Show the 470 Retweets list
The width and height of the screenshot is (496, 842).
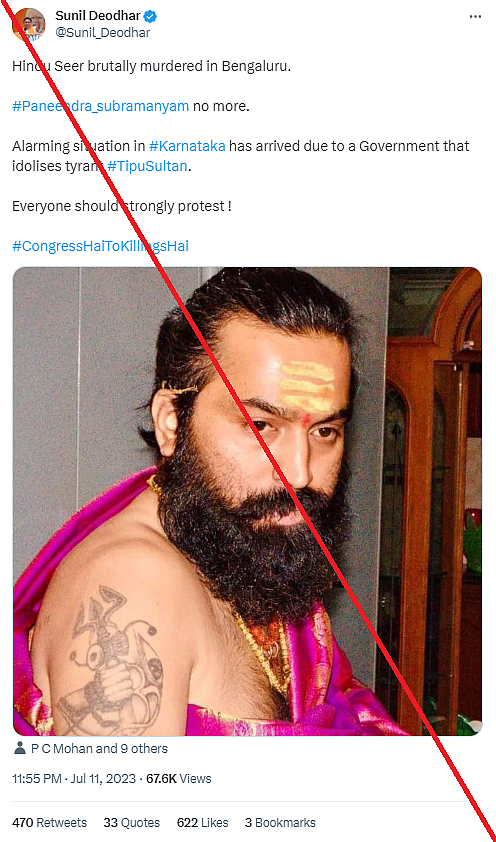point(49,823)
